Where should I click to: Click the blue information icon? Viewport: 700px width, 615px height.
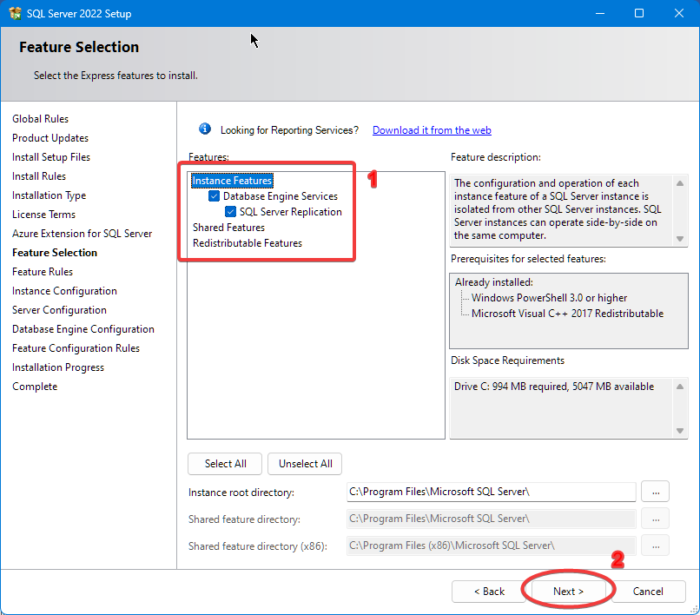tap(205, 129)
